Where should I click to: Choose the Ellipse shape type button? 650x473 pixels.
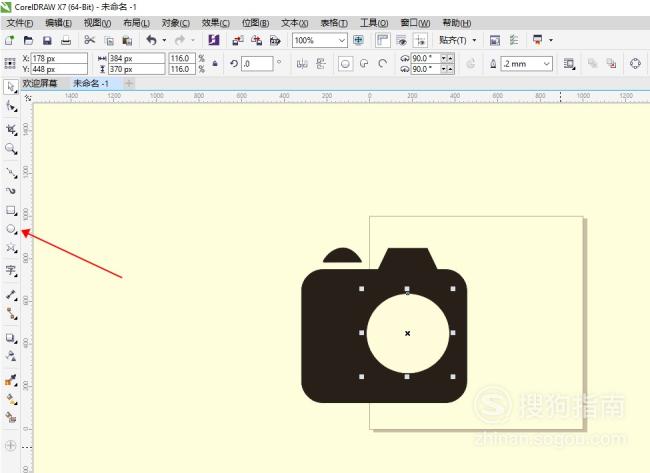pos(345,64)
